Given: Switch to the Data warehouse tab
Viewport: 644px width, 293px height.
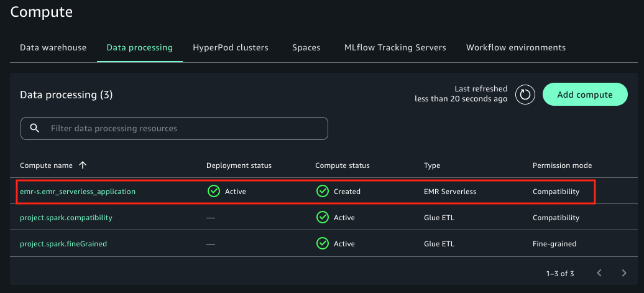Looking at the screenshot, I should click(53, 48).
